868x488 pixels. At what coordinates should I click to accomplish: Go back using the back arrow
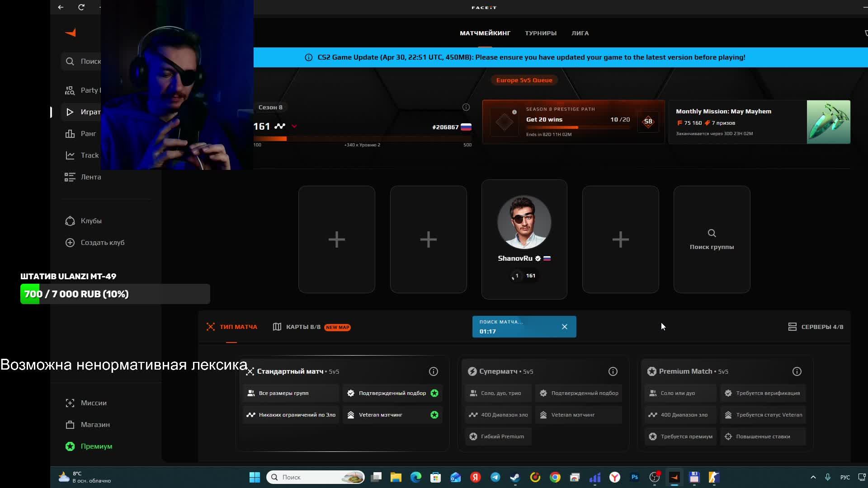click(x=61, y=7)
